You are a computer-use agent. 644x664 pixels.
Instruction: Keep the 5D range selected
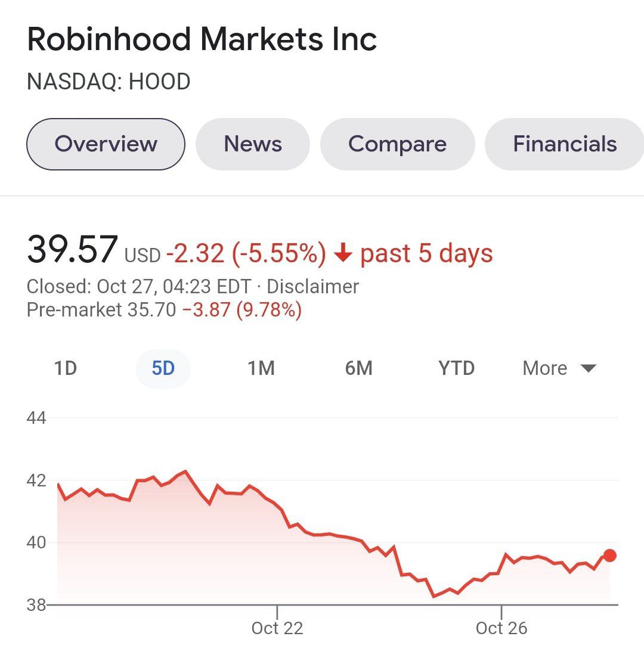163,368
